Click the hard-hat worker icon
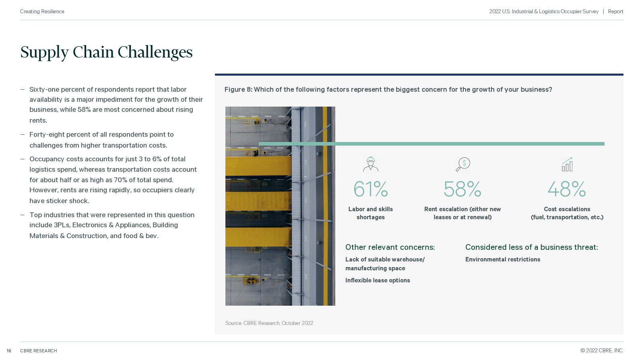 pos(370,164)
